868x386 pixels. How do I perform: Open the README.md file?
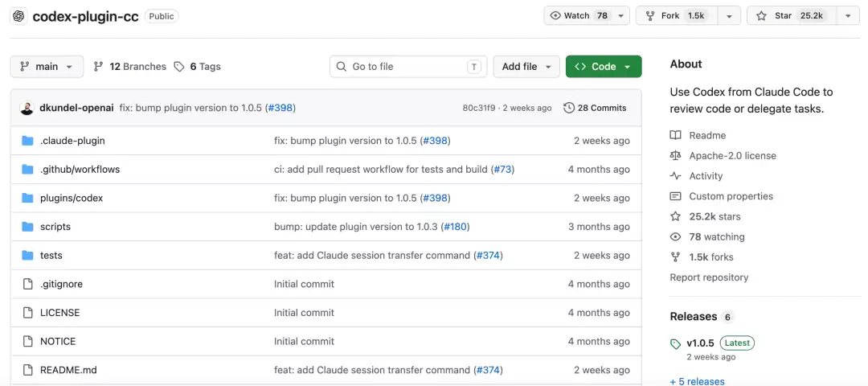(x=68, y=370)
